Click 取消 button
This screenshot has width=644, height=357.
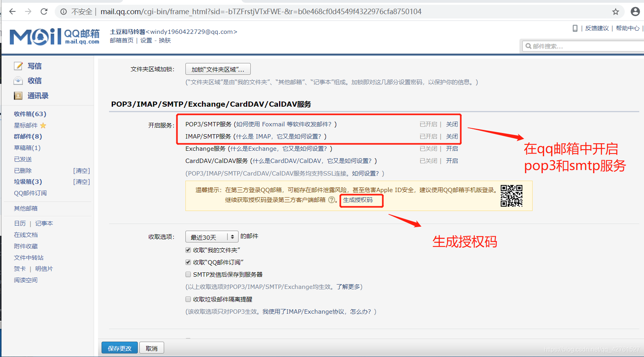[x=152, y=348]
